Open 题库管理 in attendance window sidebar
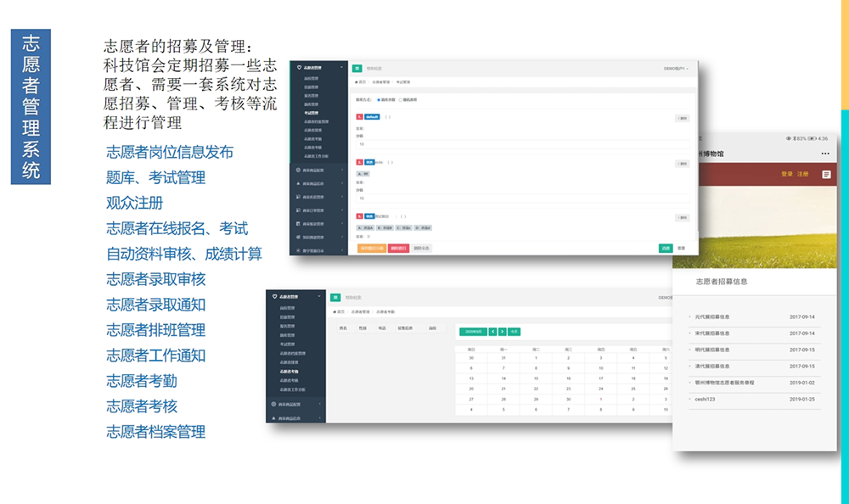Viewport: 849px width, 504px height. point(288,335)
